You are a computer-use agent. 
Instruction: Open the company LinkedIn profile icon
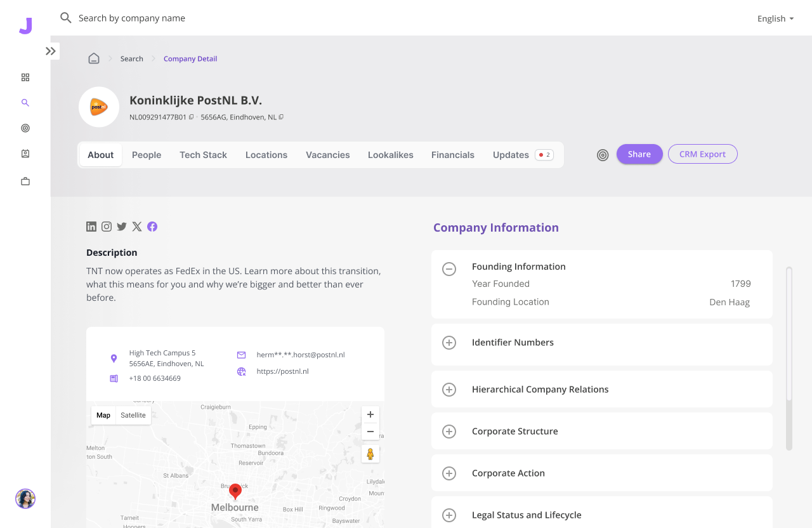[x=91, y=227]
